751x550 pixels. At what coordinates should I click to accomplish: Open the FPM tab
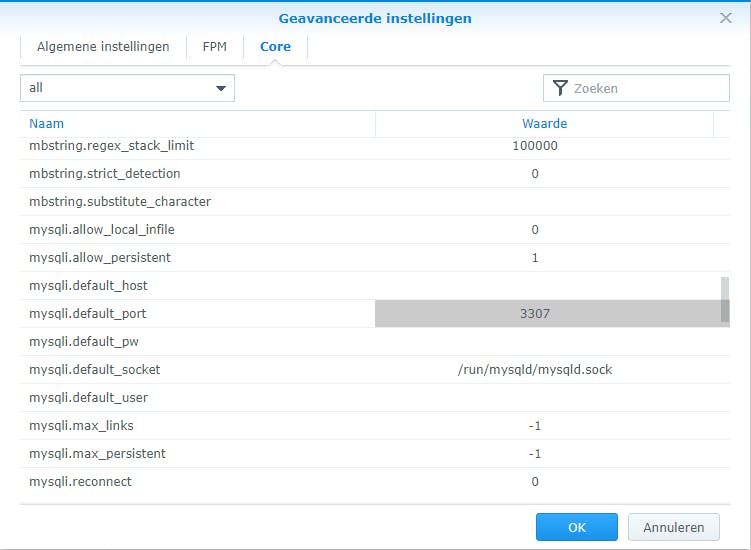(x=215, y=47)
